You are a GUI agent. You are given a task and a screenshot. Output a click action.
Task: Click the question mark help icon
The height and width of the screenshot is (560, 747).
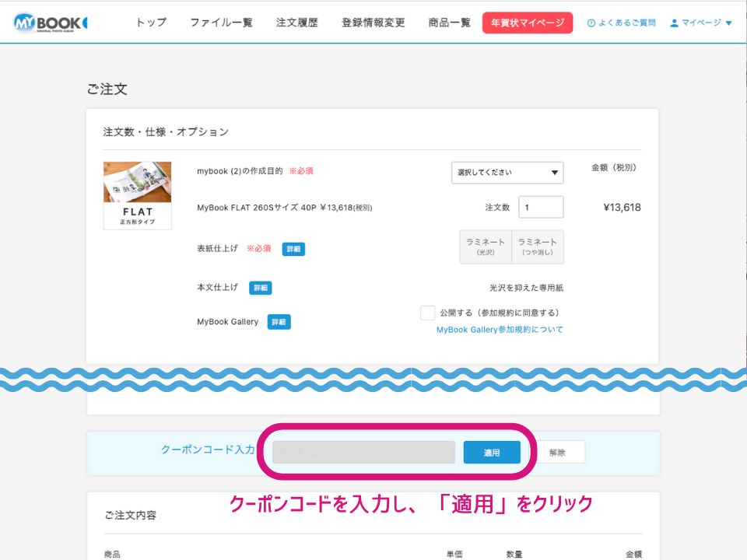tap(591, 23)
